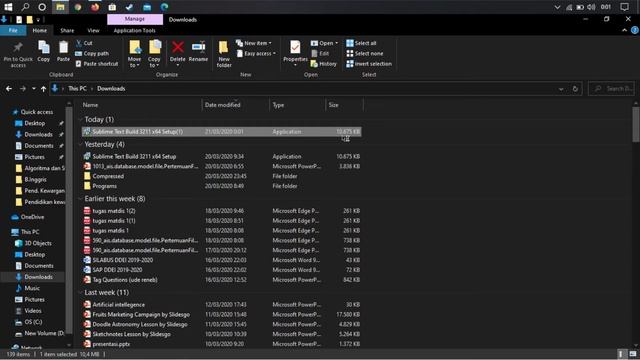Click Invert selection
Image resolution: width=640 pixels, height=360 pixels.
369,64
